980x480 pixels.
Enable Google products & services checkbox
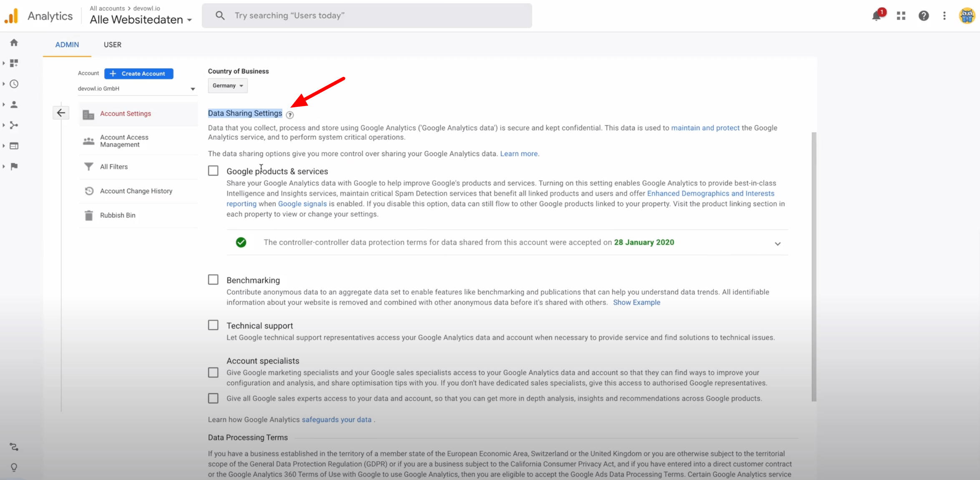click(x=213, y=171)
